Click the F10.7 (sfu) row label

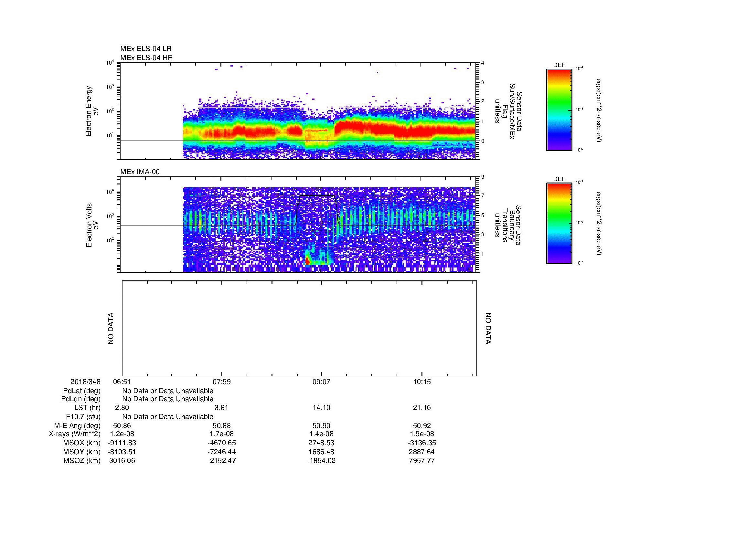83,417
